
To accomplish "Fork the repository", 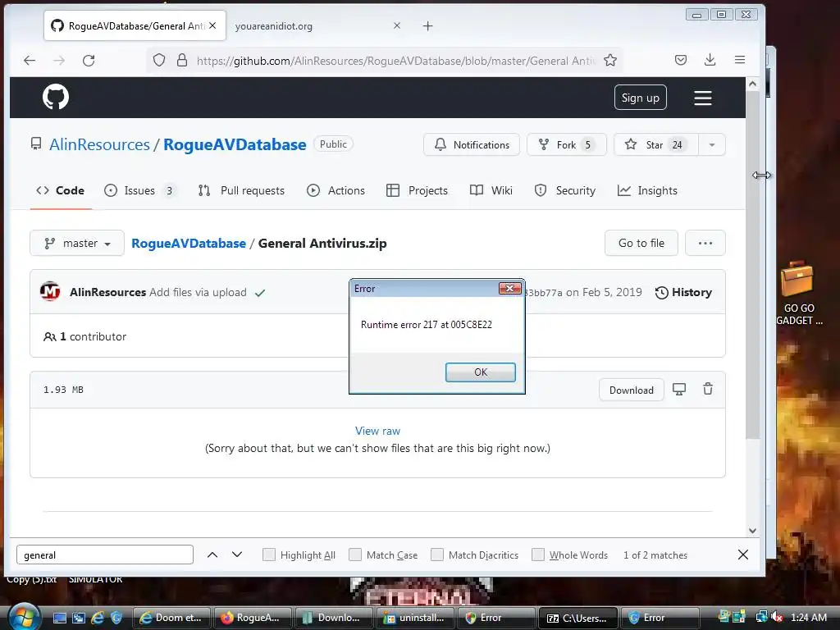I will (x=566, y=144).
